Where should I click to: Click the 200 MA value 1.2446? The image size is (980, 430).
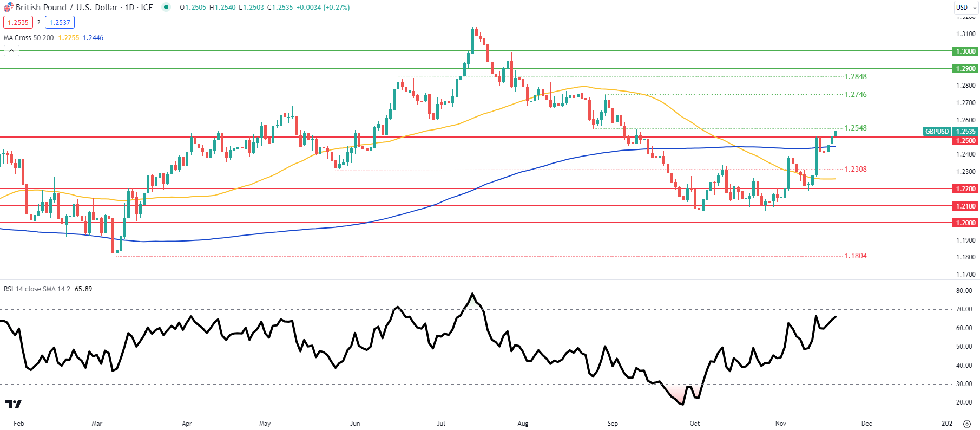click(93, 38)
